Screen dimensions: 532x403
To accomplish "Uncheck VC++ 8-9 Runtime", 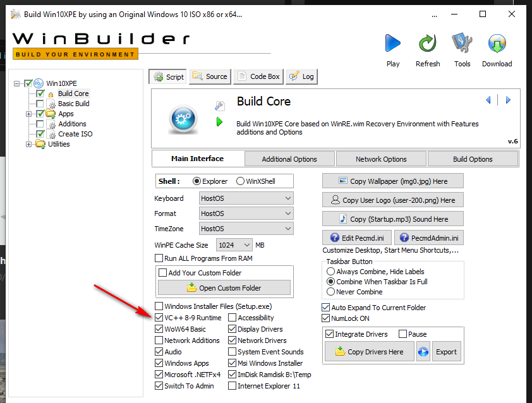I will point(159,318).
